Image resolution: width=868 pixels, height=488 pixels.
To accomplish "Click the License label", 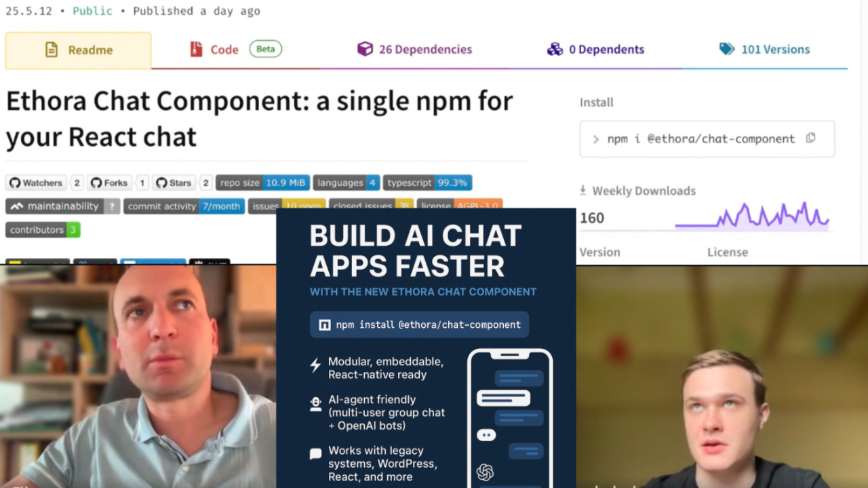I will [x=728, y=252].
